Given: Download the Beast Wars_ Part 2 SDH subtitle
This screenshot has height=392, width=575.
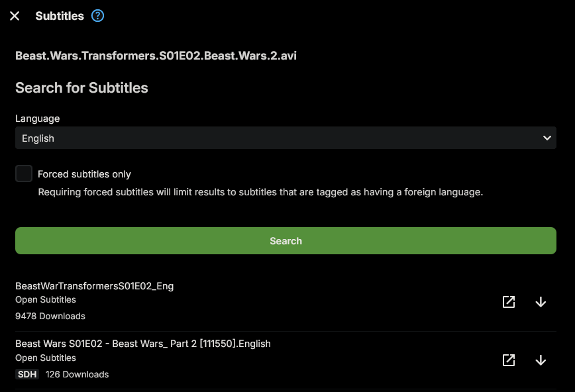Looking at the screenshot, I should pyautogui.click(x=541, y=360).
